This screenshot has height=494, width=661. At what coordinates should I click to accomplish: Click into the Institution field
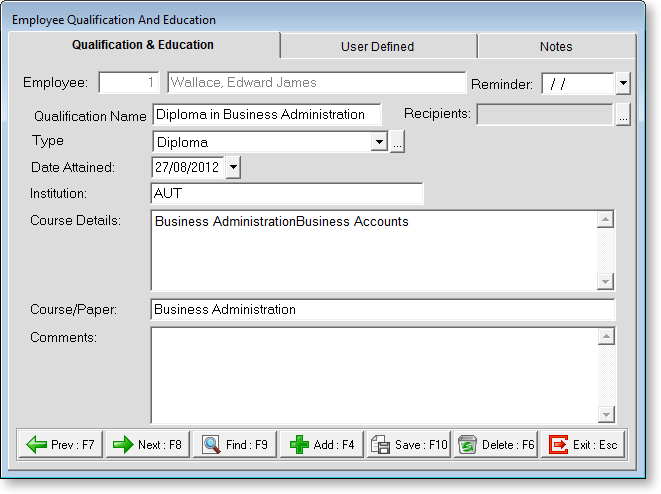click(x=287, y=192)
